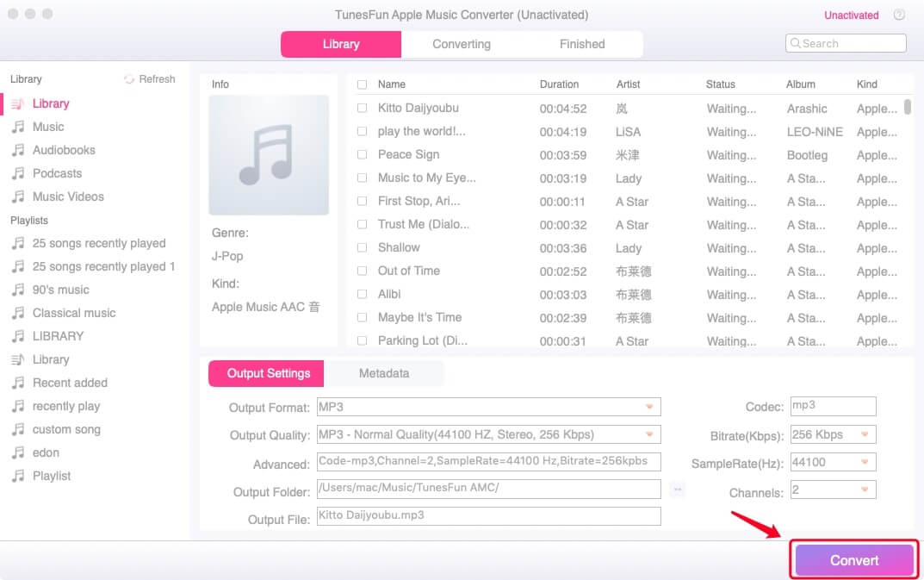Viewport: 924px width, 580px height.
Task: Refresh the library list
Action: (x=150, y=78)
